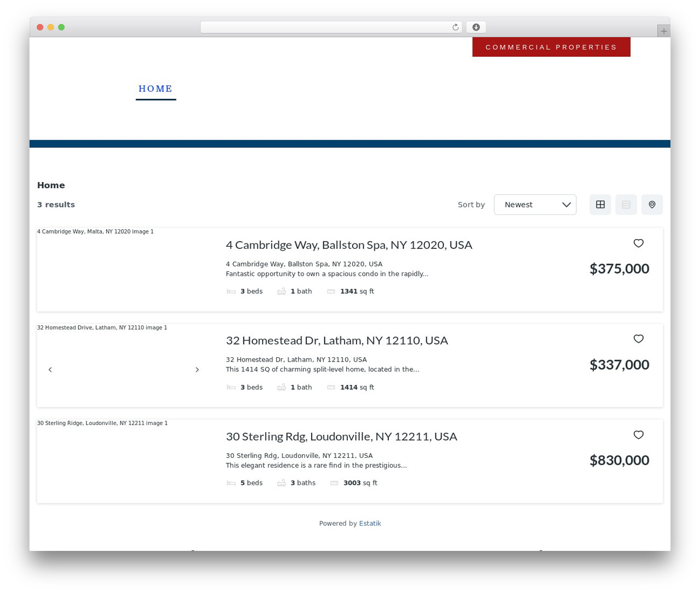
Task: Open browser downloads button
Action: pyautogui.click(x=476, y=27)
